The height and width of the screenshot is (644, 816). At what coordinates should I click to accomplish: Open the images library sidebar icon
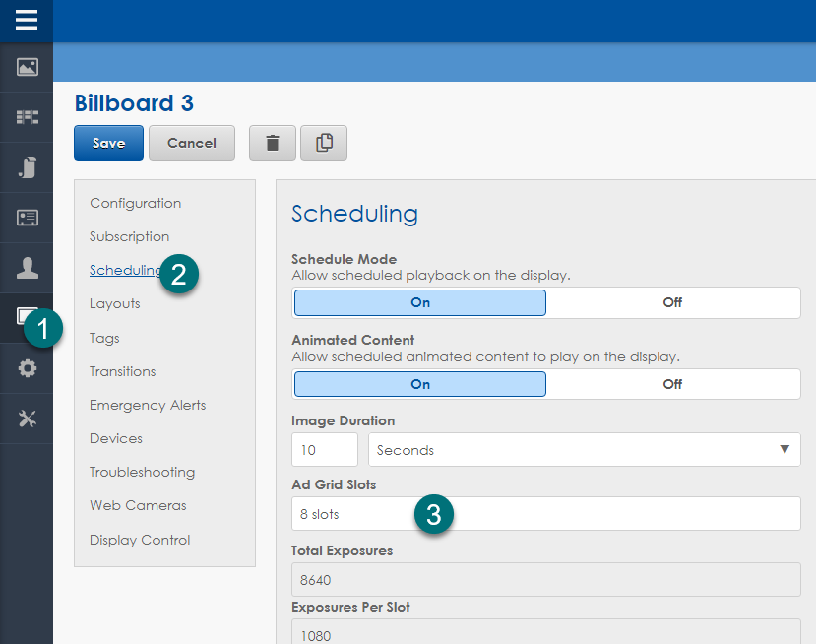(x=27, y=67)
